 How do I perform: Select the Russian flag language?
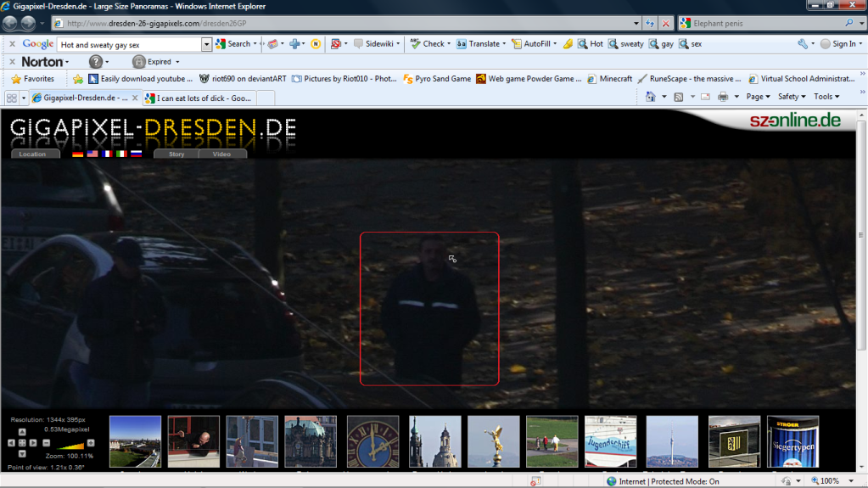coord(136,154)
